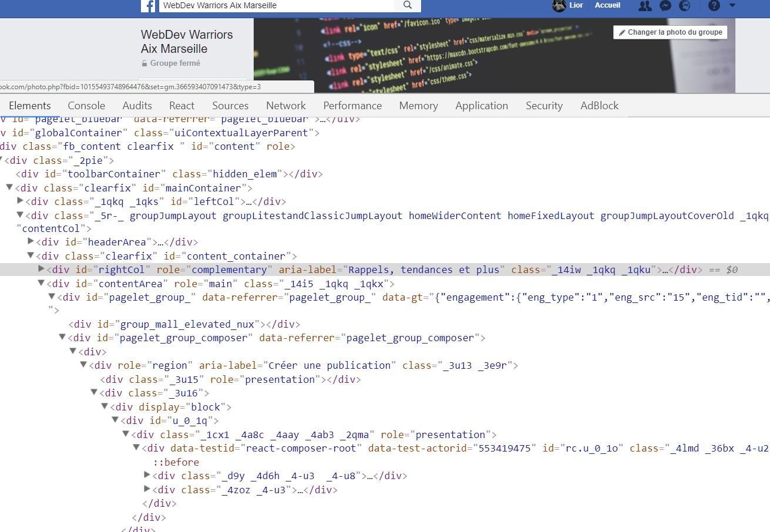This screenshot has height=532, width=770.
Task: Collapse the _1cx1 _4a8c presentation div node
Action: click(126, 434)
